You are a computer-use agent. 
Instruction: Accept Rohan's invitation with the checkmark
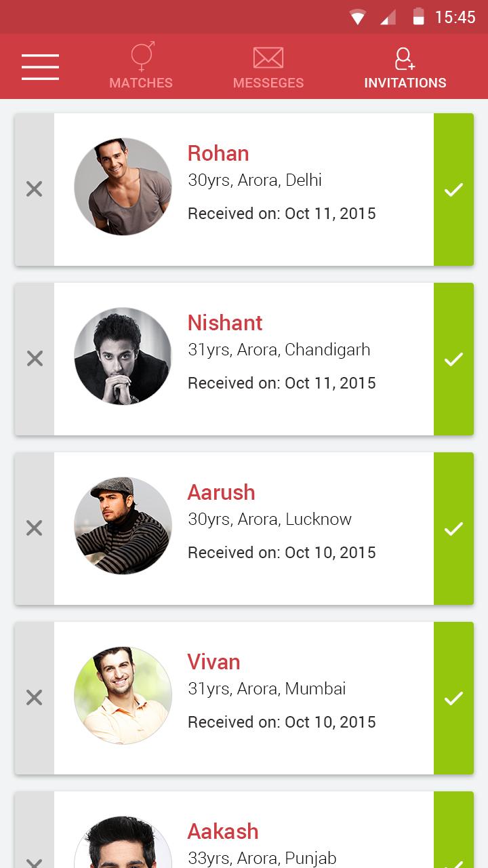point(453,189)
